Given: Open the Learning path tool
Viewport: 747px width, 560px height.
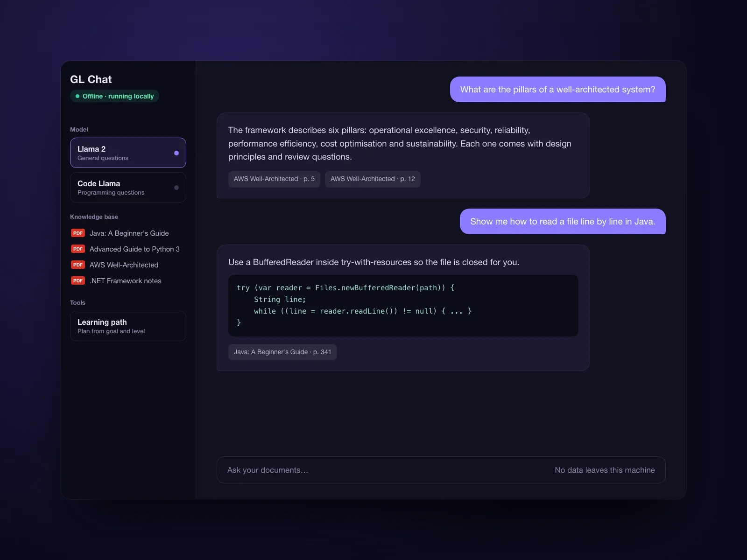Looking at the screenshot, I should (x=128, y=326).
